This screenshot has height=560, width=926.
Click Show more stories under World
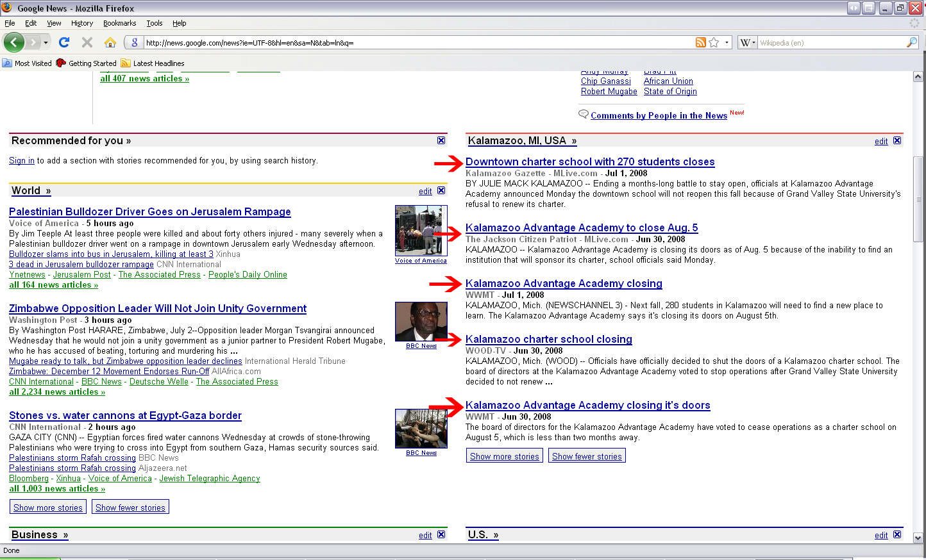[48, 507]
